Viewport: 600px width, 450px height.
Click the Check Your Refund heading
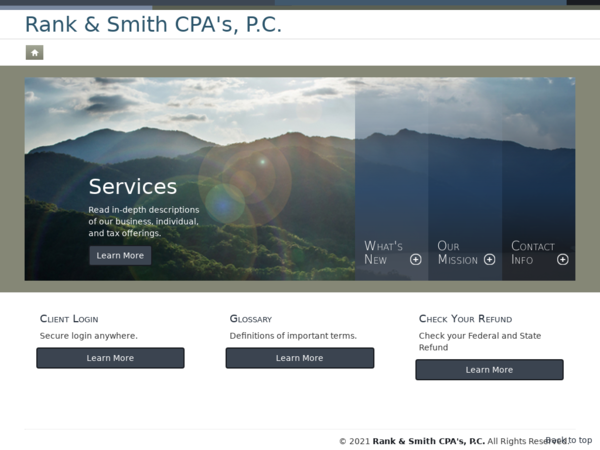click(x=465, y=319)
